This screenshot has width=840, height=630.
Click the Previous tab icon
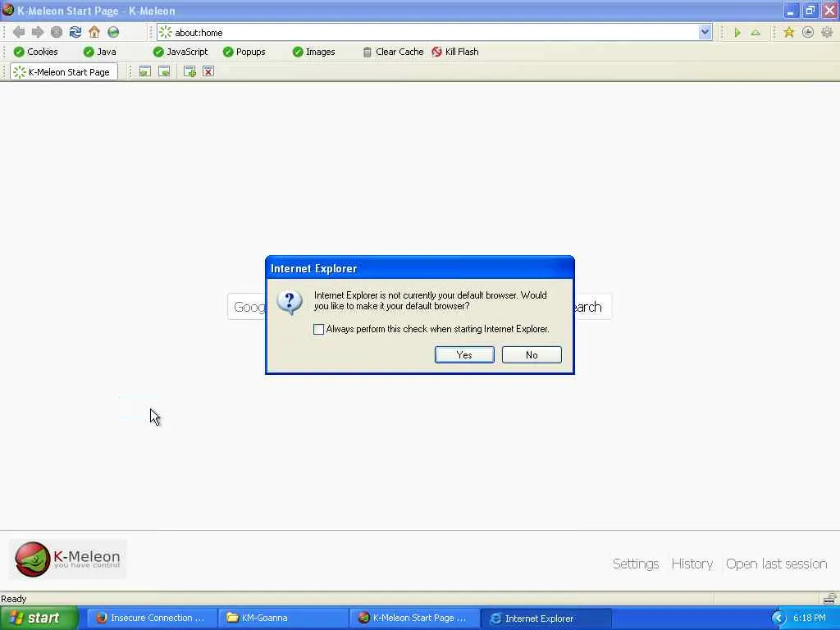pyautogui.click(x=144, y=72)
